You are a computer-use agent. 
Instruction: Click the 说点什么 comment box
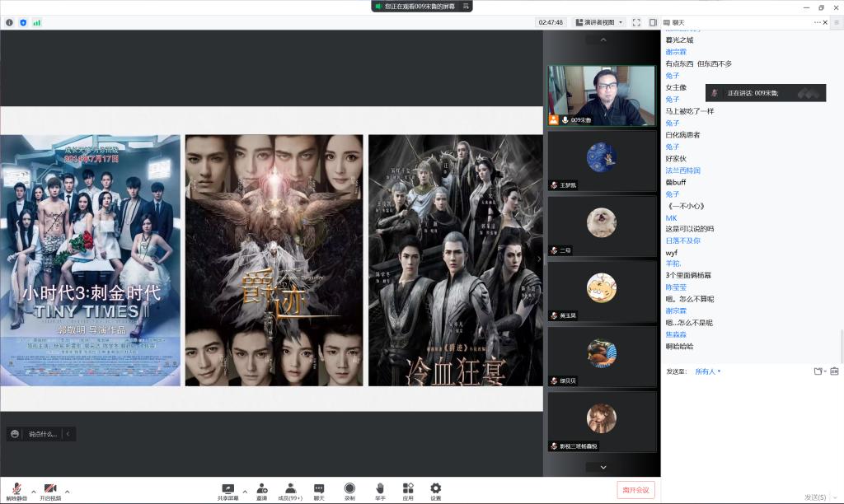click(x=43, y=434)
